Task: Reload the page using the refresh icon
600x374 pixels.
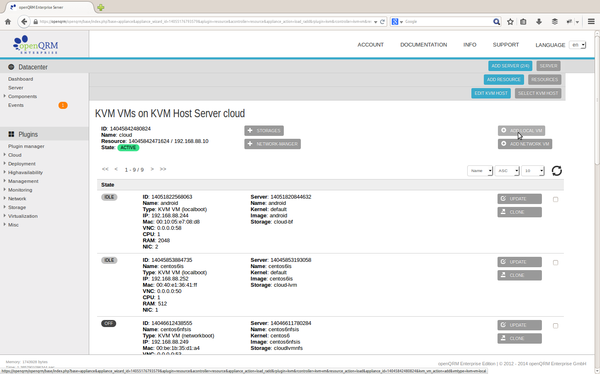Action: [382, 22]
